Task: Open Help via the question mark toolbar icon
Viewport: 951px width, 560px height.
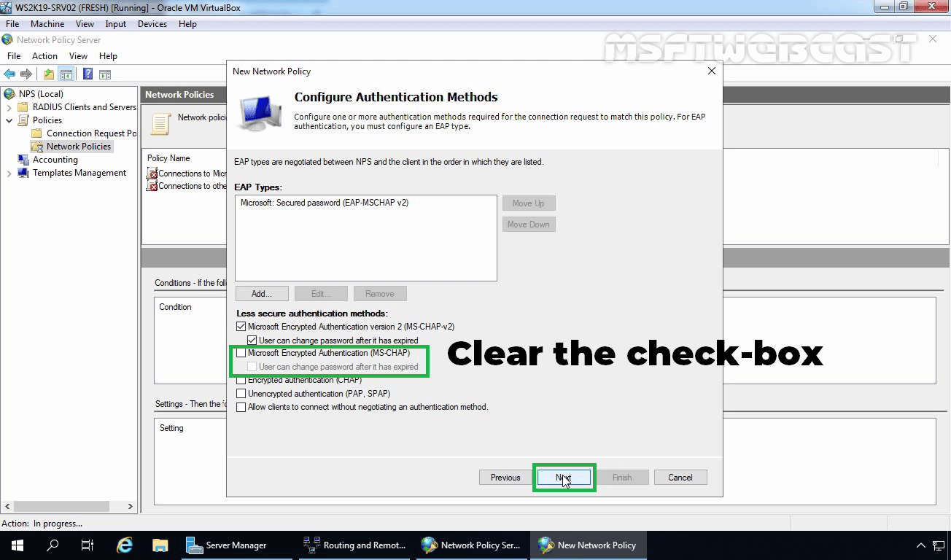Action: pyautogui.click(x=88, y=74)
